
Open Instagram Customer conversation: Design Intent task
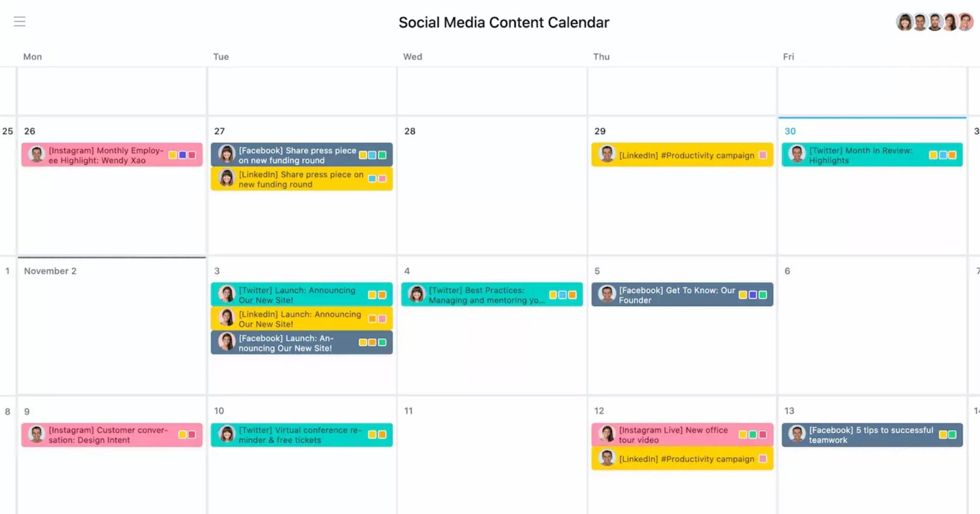[112, 434]
